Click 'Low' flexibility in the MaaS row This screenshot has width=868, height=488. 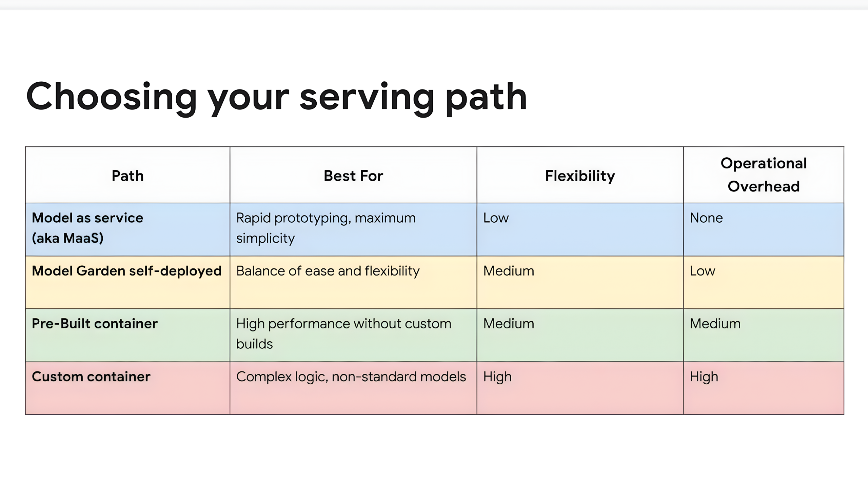click(496, 218)
